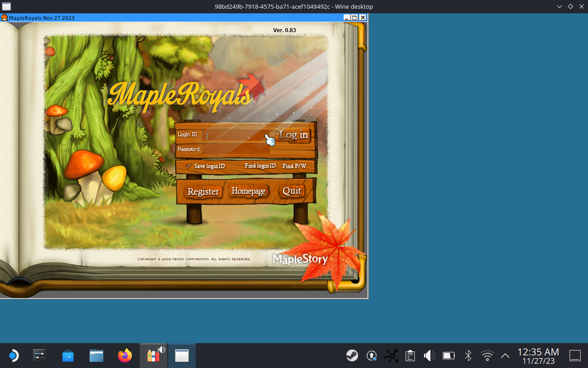Image resolution: width=588 pixels, height=368 pixels.
Task: Open the Wi-Fi networks tray icon
Action: pos(487,356)
